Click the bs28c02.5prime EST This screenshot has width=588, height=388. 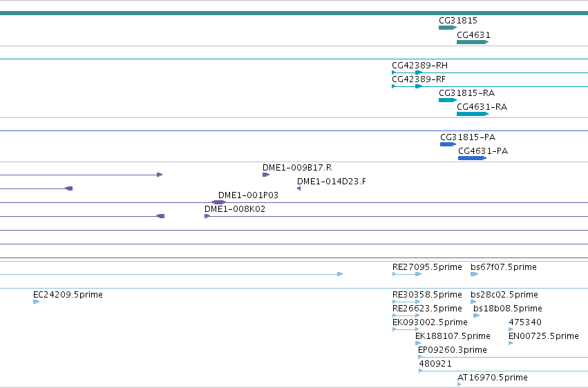click(x=504, y=295)
